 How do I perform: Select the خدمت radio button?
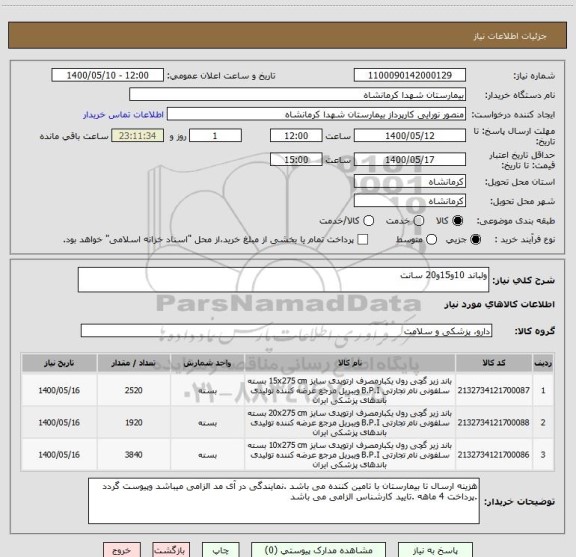click(x=419, y=221)
